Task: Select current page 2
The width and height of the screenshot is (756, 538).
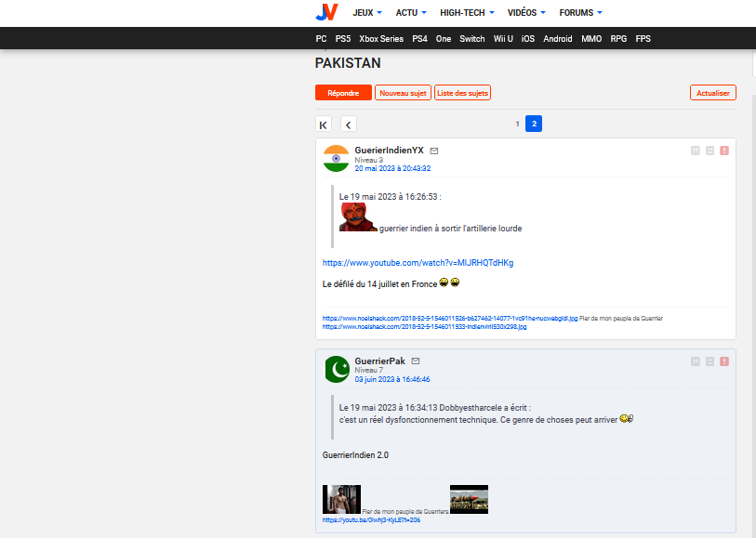Action: [x=534, y=124]
